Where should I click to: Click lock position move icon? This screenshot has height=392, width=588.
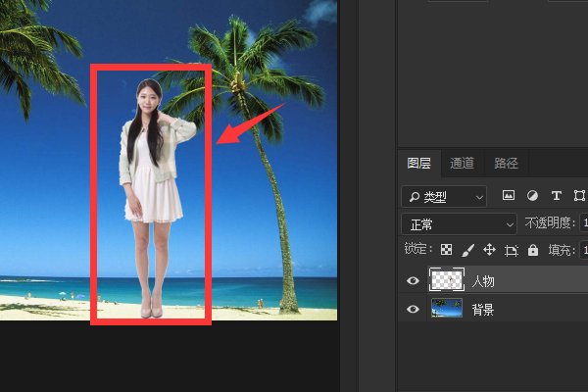tap(489, 251)
